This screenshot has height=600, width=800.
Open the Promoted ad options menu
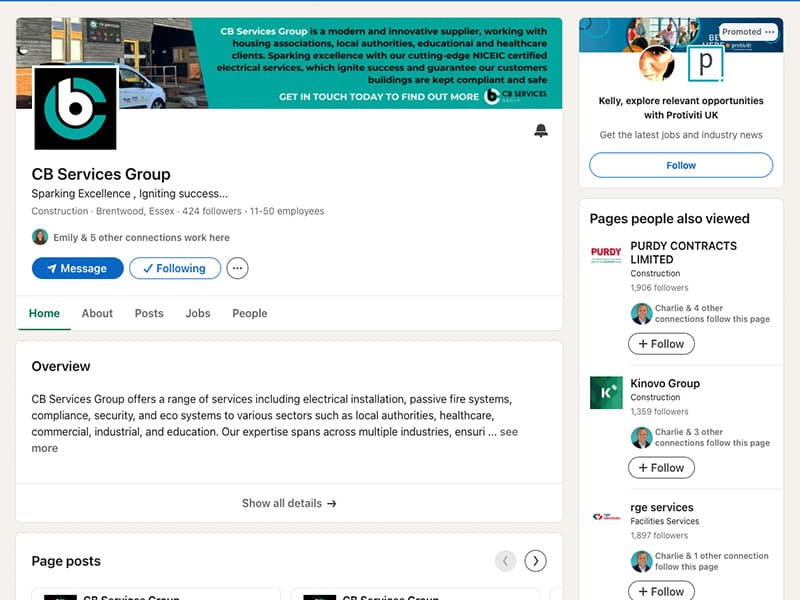click(769, 32)
